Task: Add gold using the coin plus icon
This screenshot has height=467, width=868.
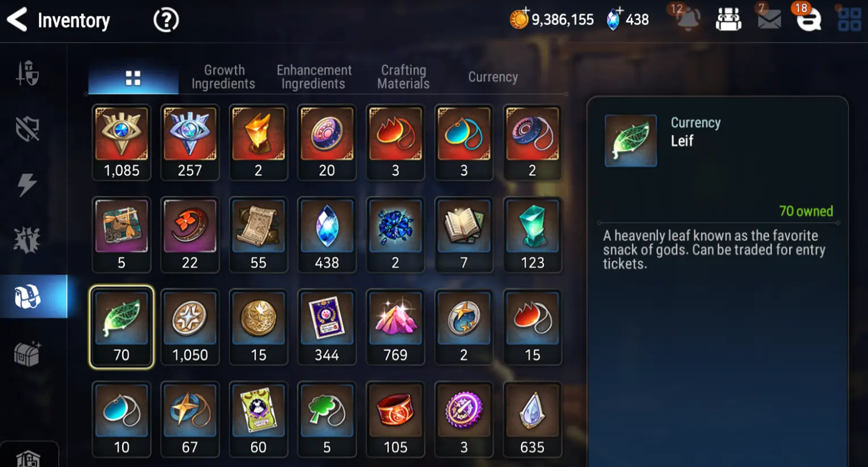Action: 519,19
